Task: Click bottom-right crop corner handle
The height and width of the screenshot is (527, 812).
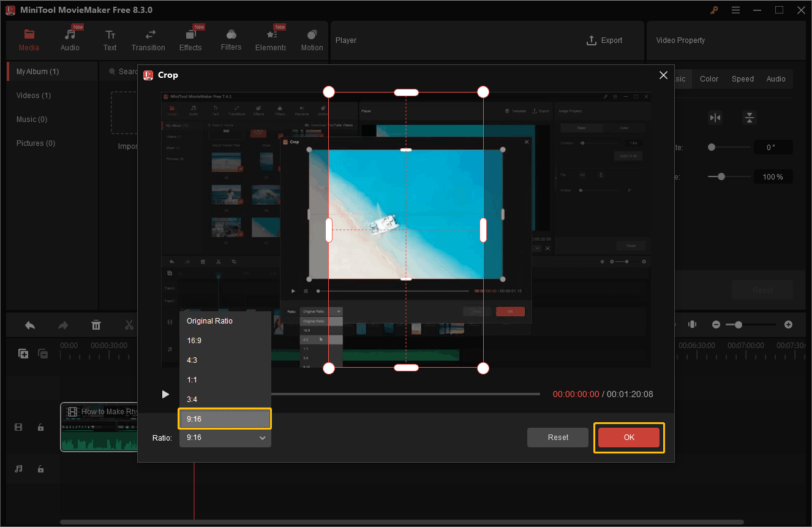Action: pyautogui.click(x=483, y=368)
